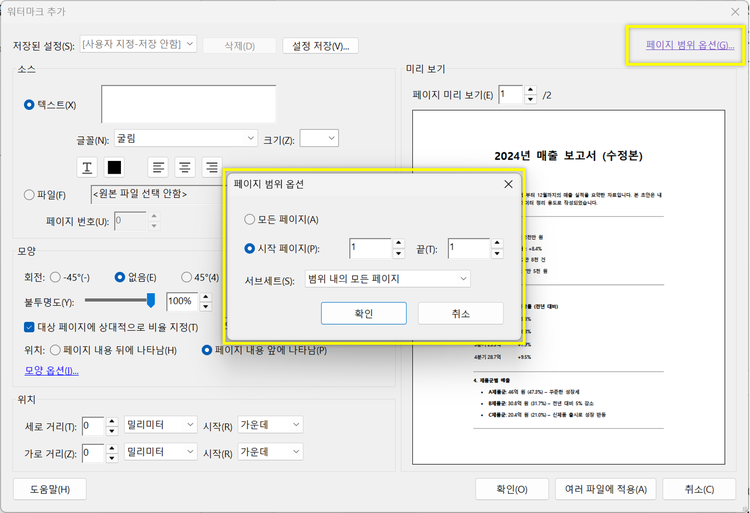Select the 텍스트 source radio button
This screenshot has width=750, height=513.
tap(29, 105)
